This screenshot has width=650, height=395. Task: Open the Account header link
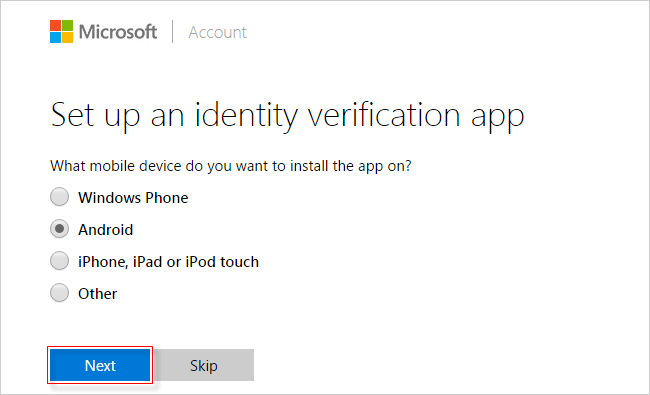tap(218, 32)
